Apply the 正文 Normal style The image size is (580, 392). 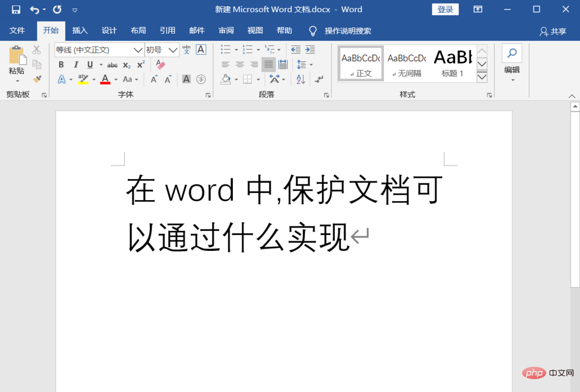(361, 64)
